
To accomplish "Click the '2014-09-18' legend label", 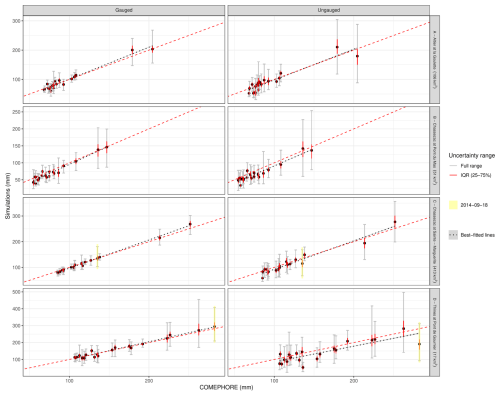I will point(474,205).
